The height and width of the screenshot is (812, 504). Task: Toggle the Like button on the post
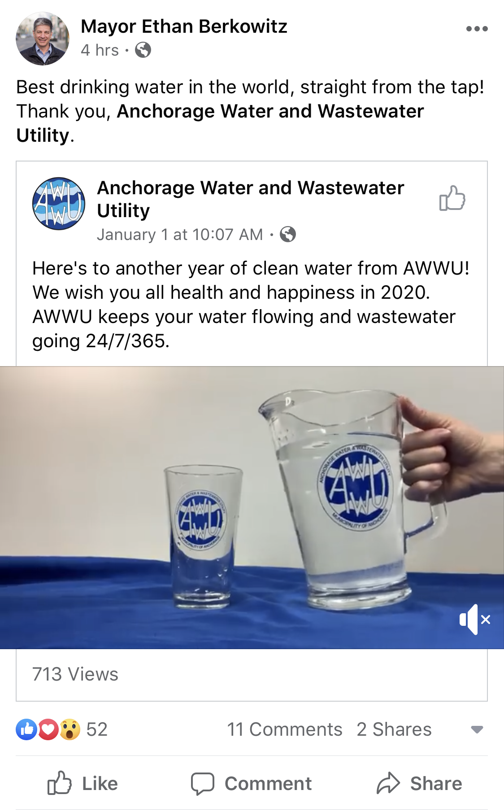(x=83, y=783)
